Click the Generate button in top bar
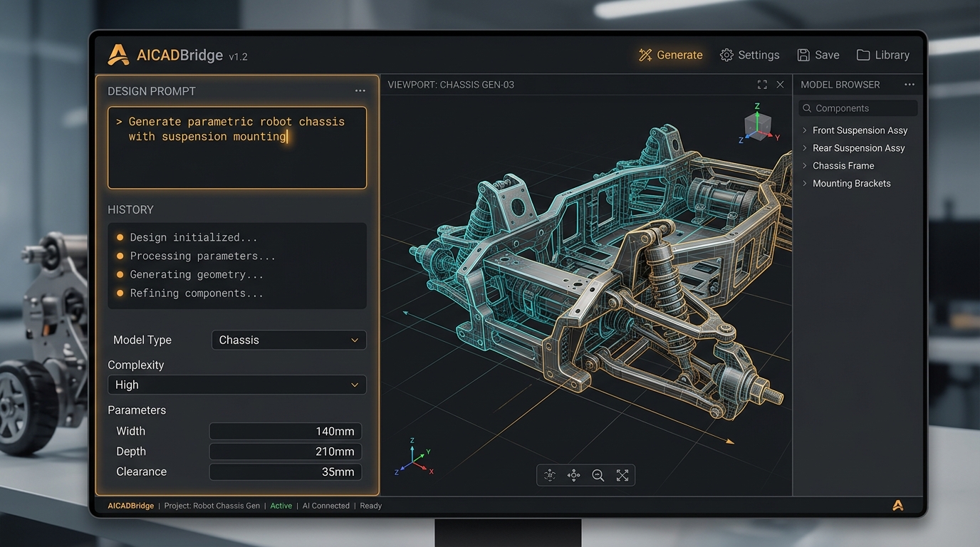Image resolution: width=980 pixels, height=547 pixels. [x=670, y=55]
